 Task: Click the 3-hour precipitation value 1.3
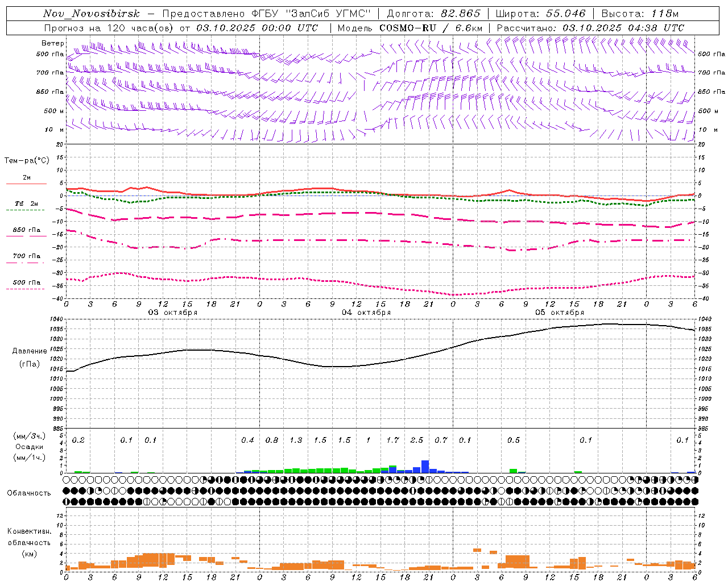296,440
